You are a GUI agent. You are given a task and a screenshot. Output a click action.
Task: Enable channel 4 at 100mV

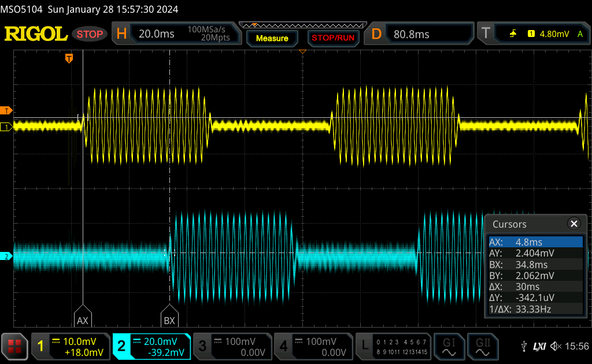[x=313, y=346]
